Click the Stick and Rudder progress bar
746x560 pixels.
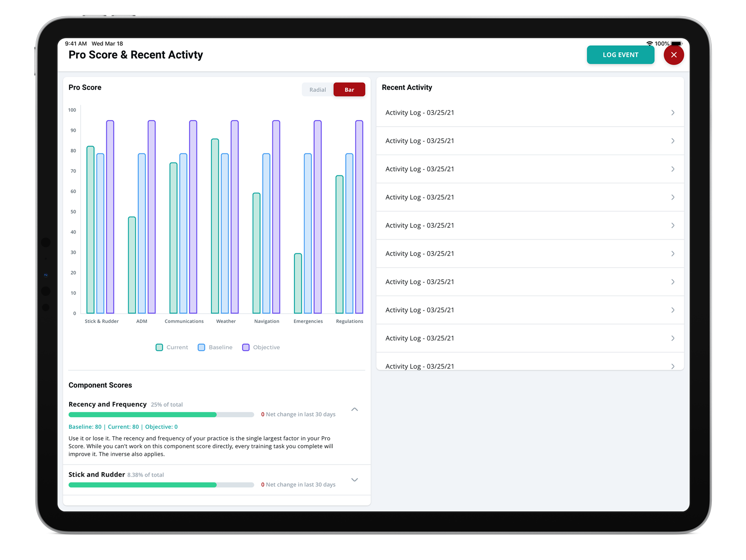(x=161, y=485)
